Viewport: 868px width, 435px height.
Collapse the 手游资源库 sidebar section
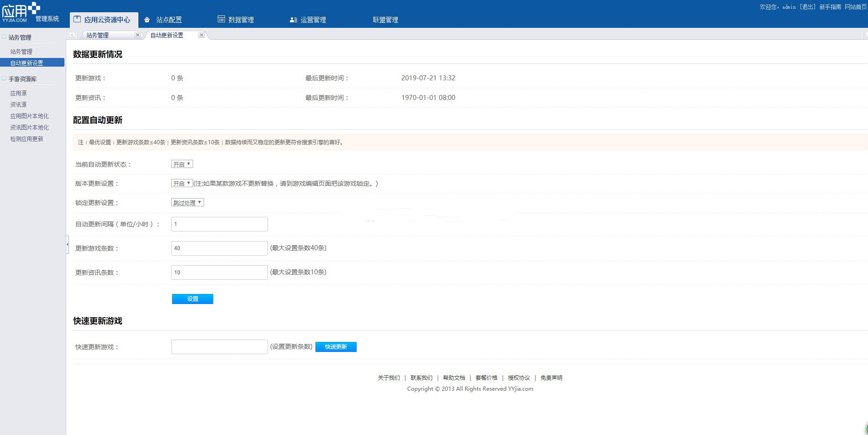[4, 79]
